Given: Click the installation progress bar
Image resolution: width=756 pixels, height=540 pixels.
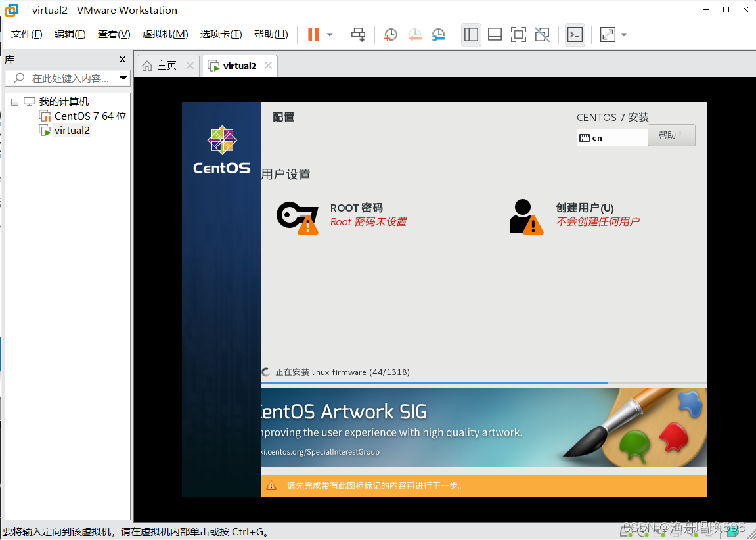Looking at the screenshot, I should pyautogui.click(x=483, y=383).
